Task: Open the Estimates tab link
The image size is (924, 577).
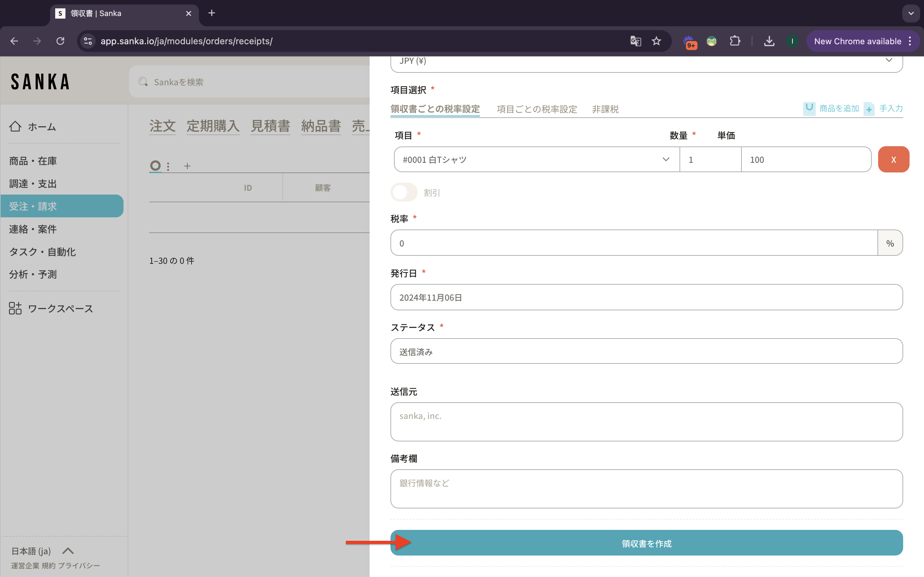Action: point(270,126)
